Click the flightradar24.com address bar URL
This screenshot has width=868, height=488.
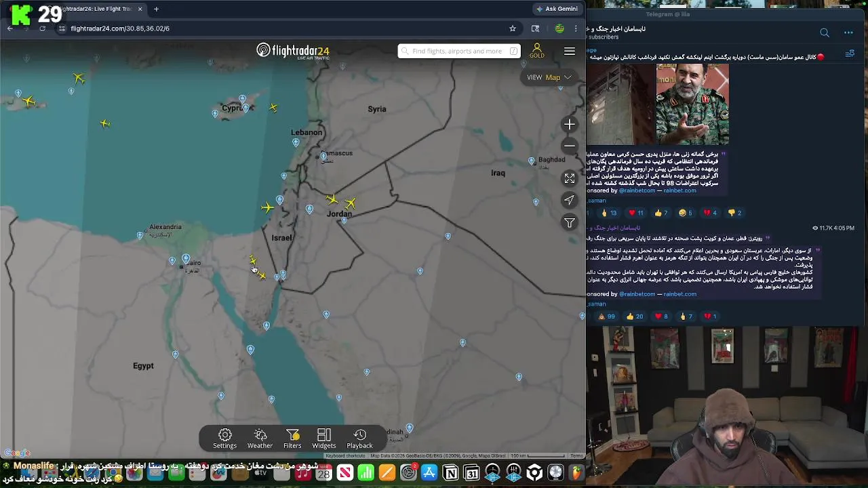point(120,28)
